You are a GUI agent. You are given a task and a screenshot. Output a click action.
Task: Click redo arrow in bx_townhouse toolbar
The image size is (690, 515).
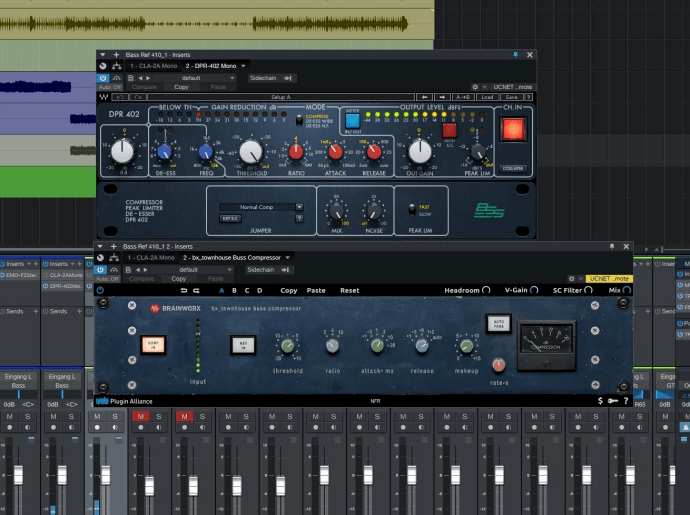pos(196,291)
